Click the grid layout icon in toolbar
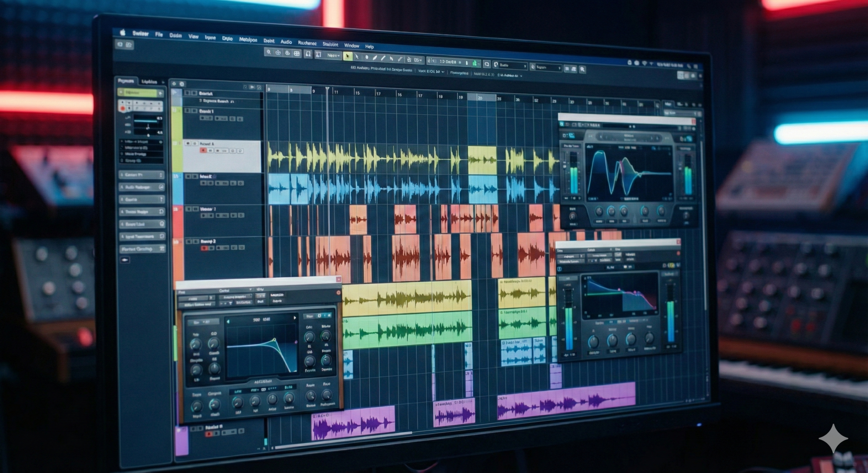Viewport: 868px width, 473px height. (x=297, y=54)
